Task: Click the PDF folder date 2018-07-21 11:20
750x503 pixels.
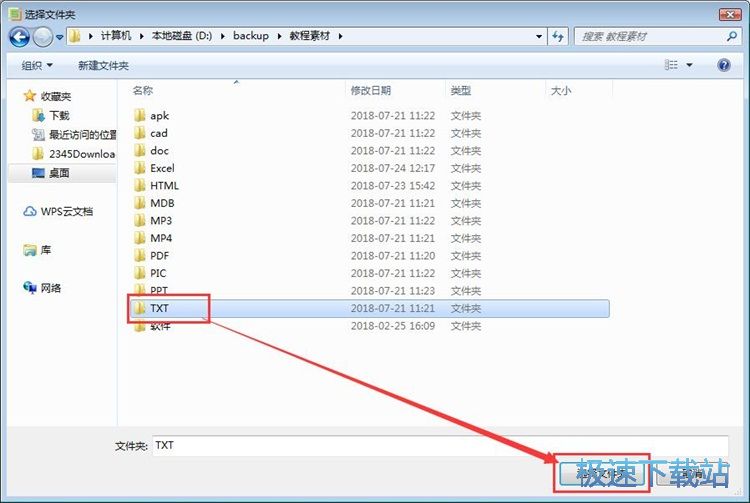Action: coord(393,256)
